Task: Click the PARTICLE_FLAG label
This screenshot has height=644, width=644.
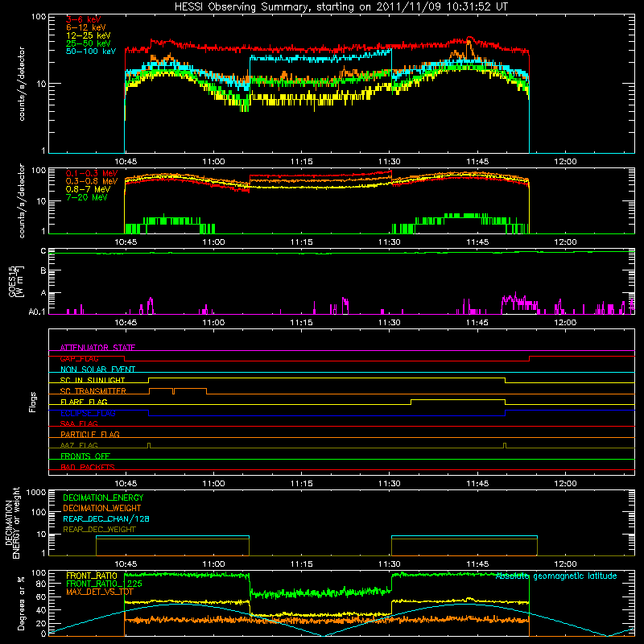Action: tap(90, 435)
